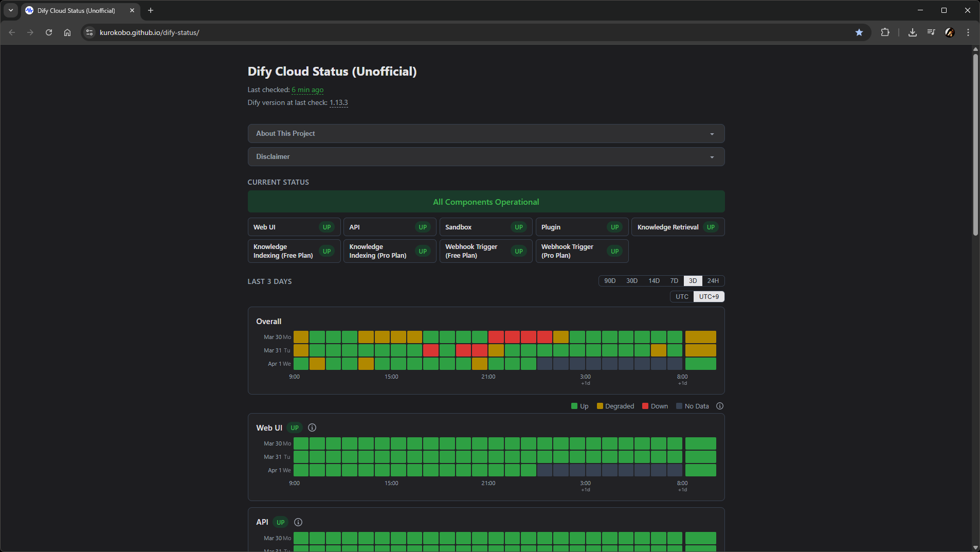Switch to the 90D range tab
Image resolution: width=980 pixels, height=552 pixels.
tap(610, 281)
